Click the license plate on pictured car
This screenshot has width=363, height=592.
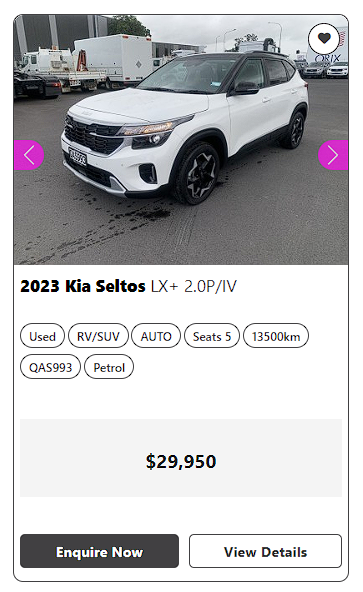click(77, 157)
